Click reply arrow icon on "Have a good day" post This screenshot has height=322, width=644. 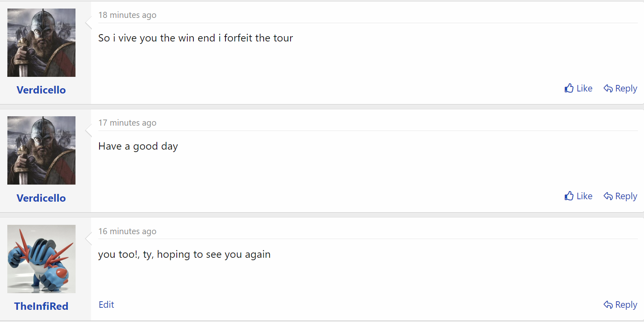click(x=608, y=196)
